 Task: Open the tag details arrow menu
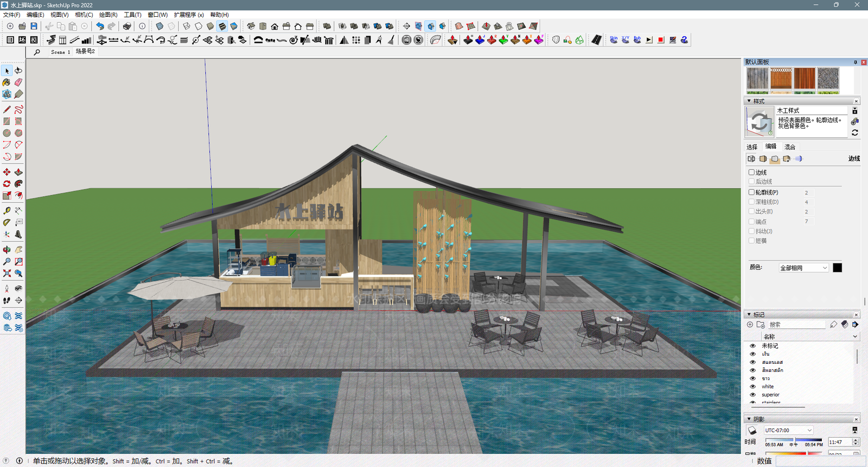(x=856, y=324)
